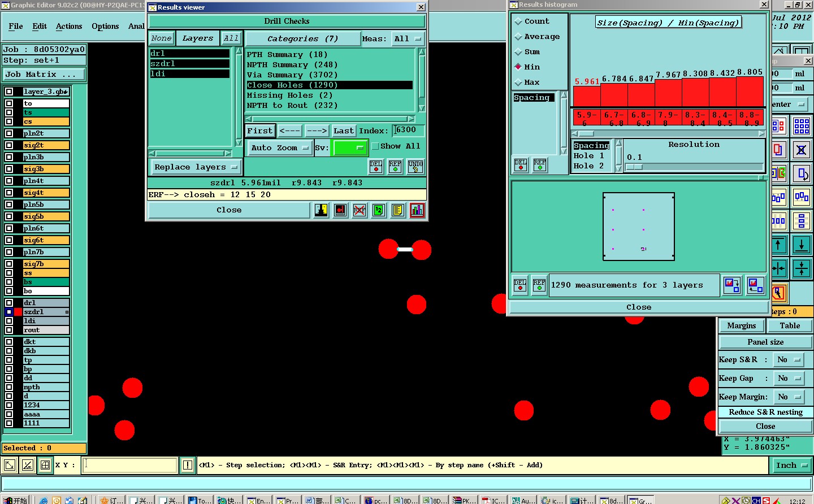Select the Sum radio option
This screenshot has width=814, height=504.
click(x=518, y=52)
